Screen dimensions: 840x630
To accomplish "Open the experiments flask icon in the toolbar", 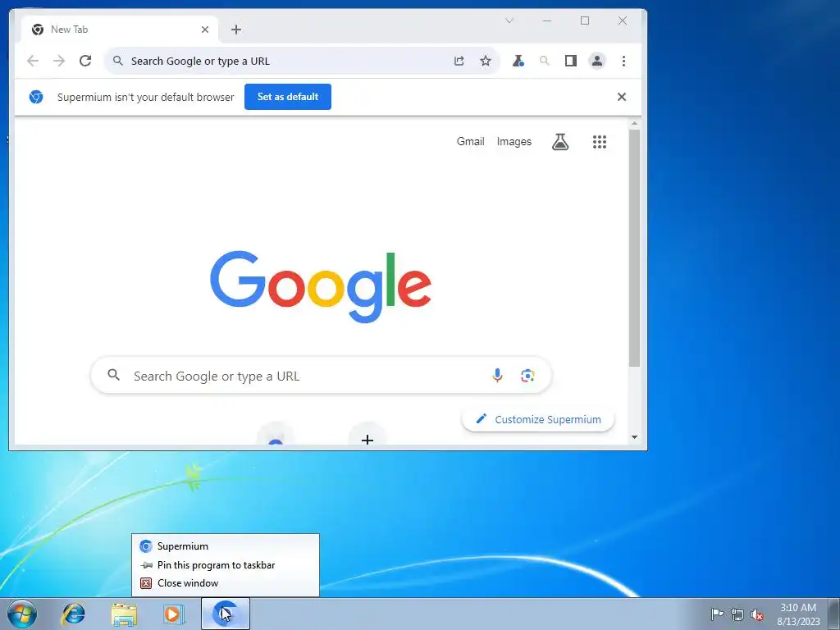I will coord(518,61).
